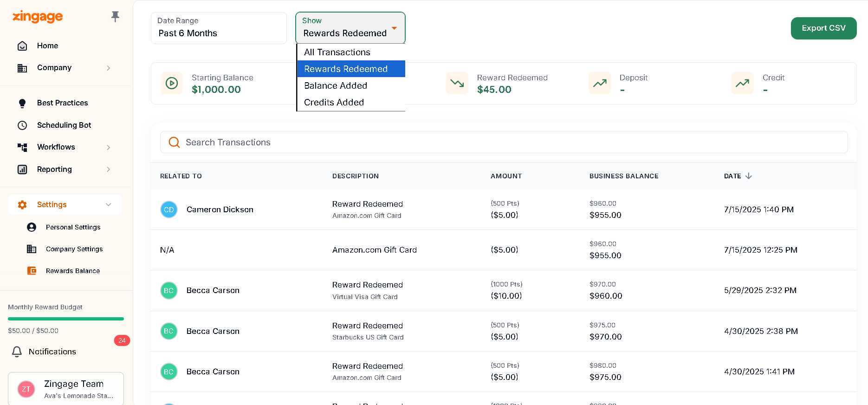This screenshot has height=405, width=868.
Task: Sort by the Description column header
Action: pyautogui.click(x=356, y=176)
